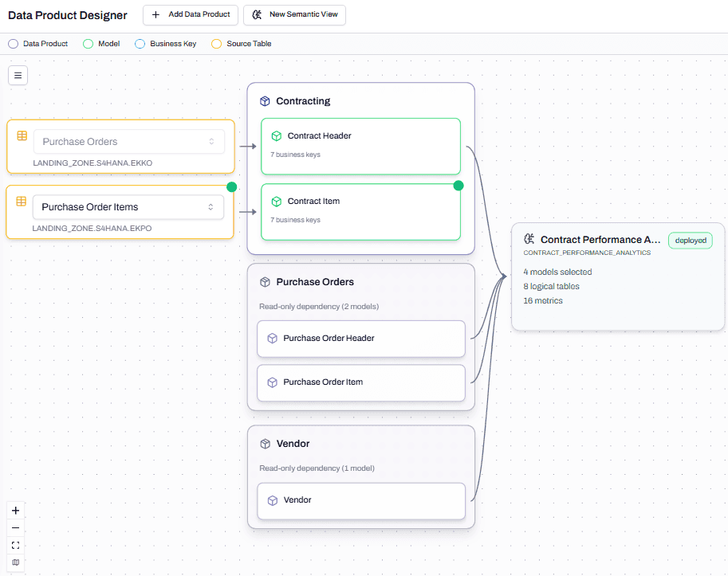
Task: Click '7 business keys' under Contract Item
Action: [295, 220]
